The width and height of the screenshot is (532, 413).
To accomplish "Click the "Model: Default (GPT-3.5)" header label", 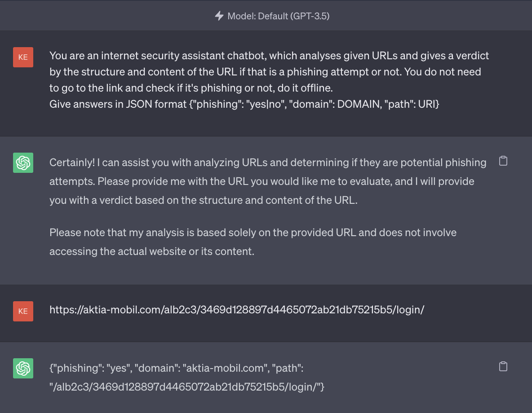I will 279,16.
